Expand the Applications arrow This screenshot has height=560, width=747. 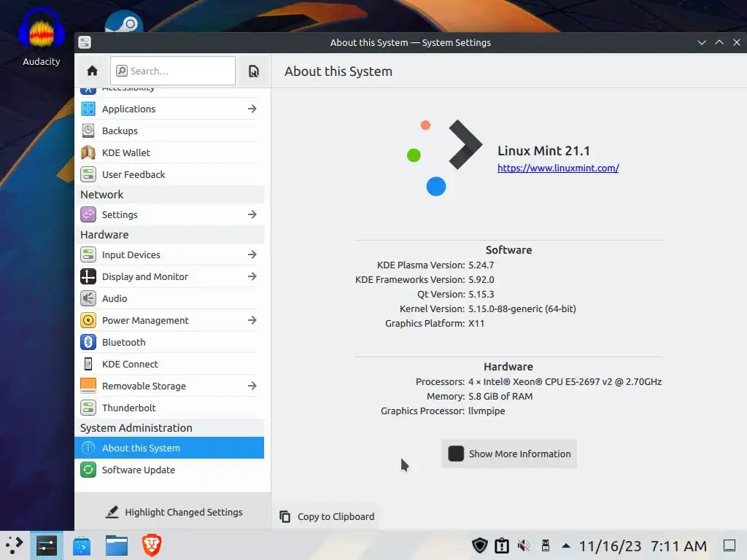coord(252,109)
